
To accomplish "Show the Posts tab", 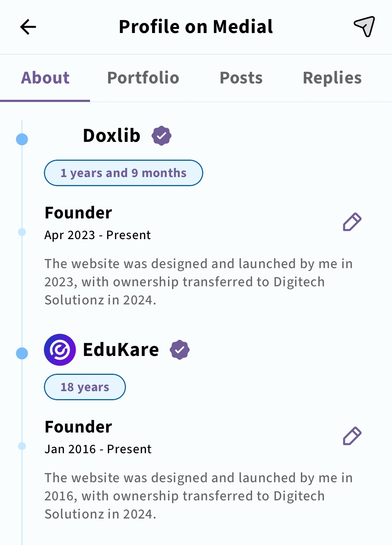I will 241,78.
